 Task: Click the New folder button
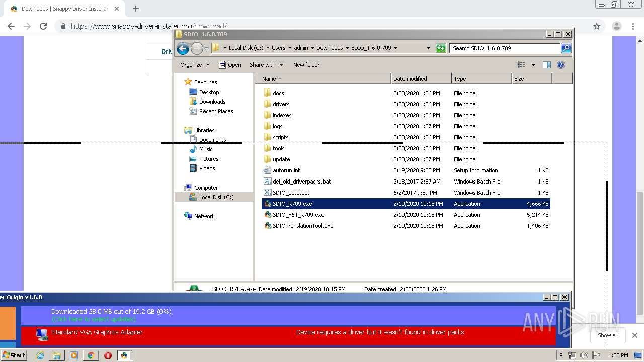[x=306, y=65]
